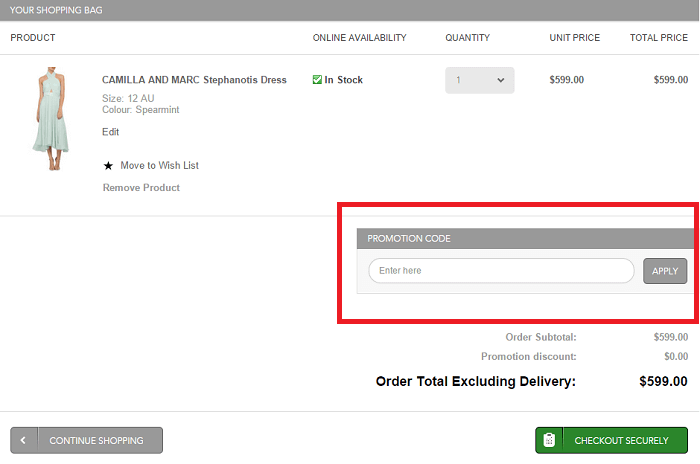Click the green In Stock checkmark icon
The height and width of the screenshot is (464, 700).
[317, 79]
